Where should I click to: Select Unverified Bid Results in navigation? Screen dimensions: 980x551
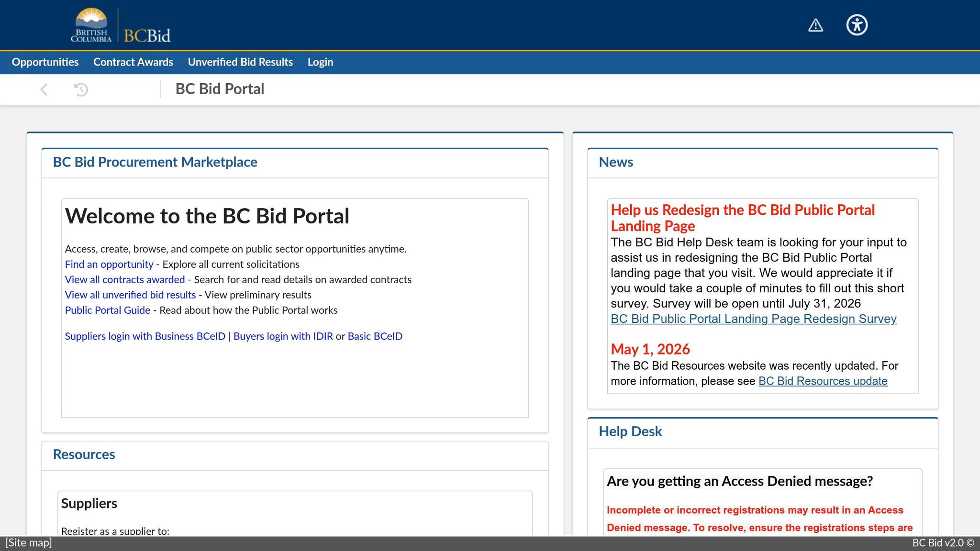240,62
